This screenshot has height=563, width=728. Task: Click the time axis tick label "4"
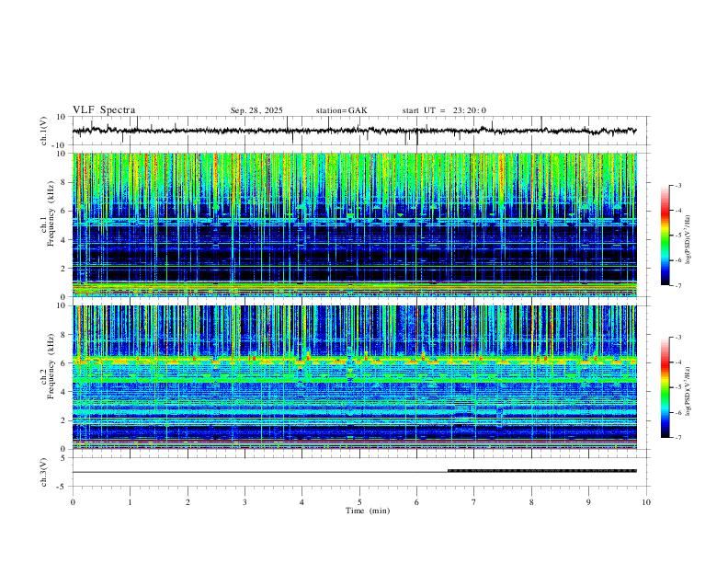click(x=301, y=502)
